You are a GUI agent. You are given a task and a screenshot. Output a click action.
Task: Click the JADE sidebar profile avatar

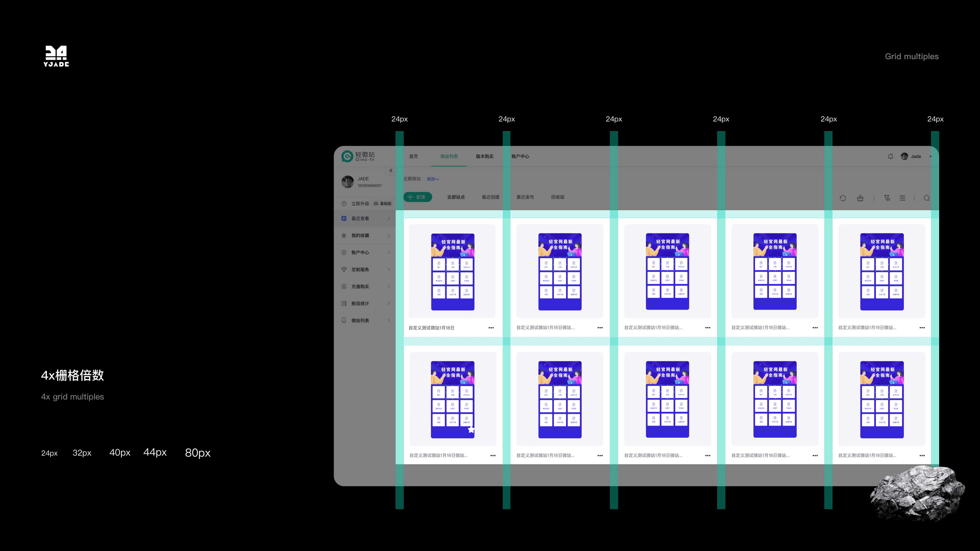point(347,182)
